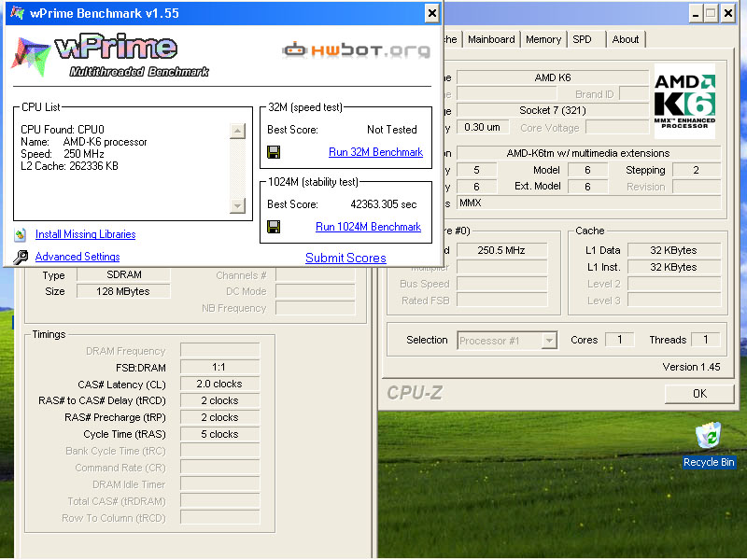Viewport: 747px width, 560px height.
Task: Open the Advanced Settings link
Action: [78, 257]
